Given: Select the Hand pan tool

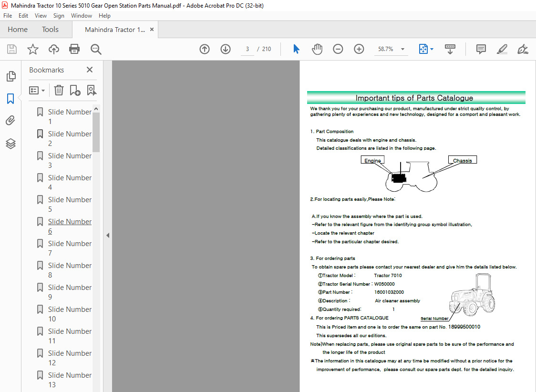Looking at the screenshot, I should click(317, 49).
